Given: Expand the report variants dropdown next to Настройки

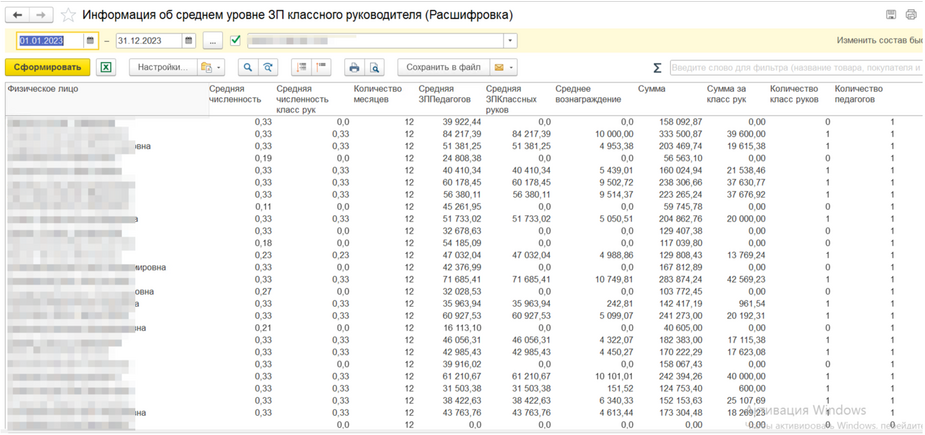Looking at the screenshot, I should point(210,67).
